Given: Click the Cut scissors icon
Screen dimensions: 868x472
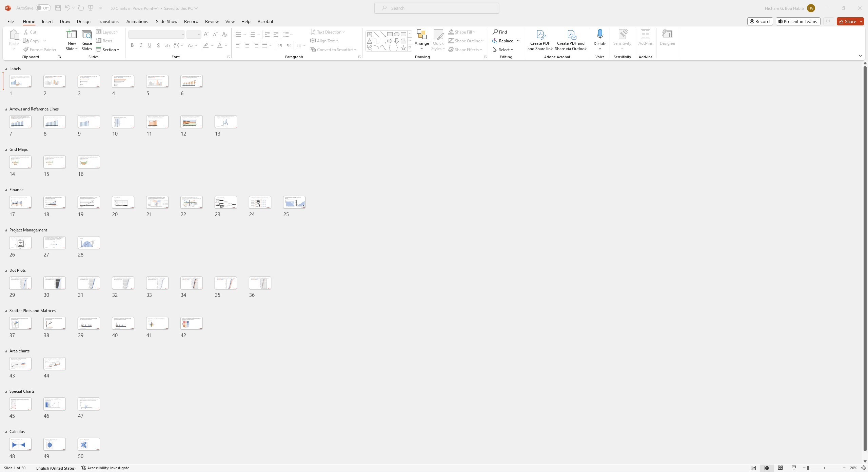Looking at the screenshot, I should pyautogui.click(x=26, y=32).
